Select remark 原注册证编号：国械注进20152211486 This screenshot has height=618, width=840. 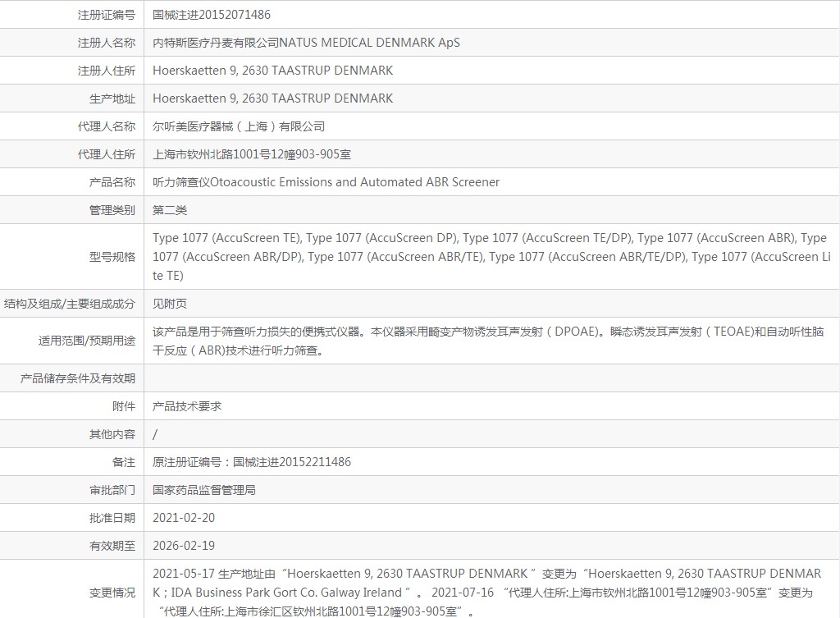252,462
